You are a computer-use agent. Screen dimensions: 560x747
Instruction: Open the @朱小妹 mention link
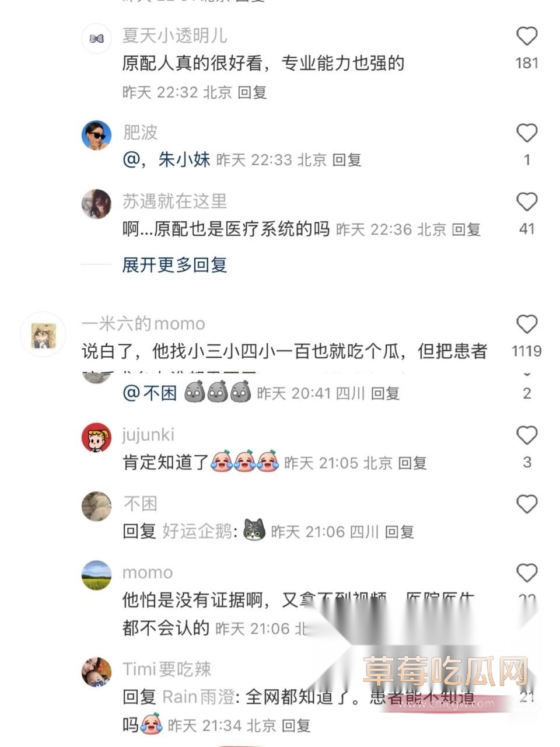click(166, 159)
